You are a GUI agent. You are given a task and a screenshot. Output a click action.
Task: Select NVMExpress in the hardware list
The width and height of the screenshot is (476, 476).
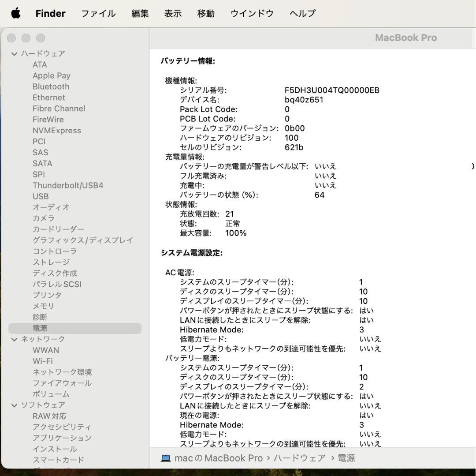(56, 130)
